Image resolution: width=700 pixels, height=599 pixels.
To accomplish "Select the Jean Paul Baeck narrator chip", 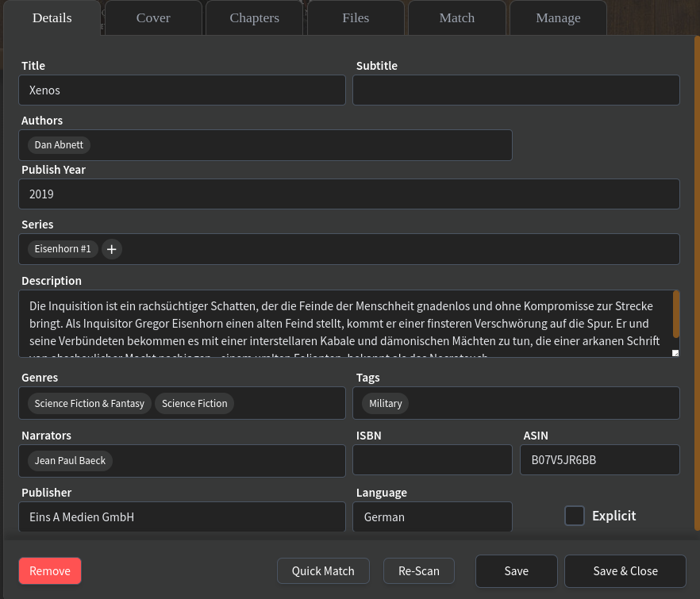I will [x=70, y=460].
